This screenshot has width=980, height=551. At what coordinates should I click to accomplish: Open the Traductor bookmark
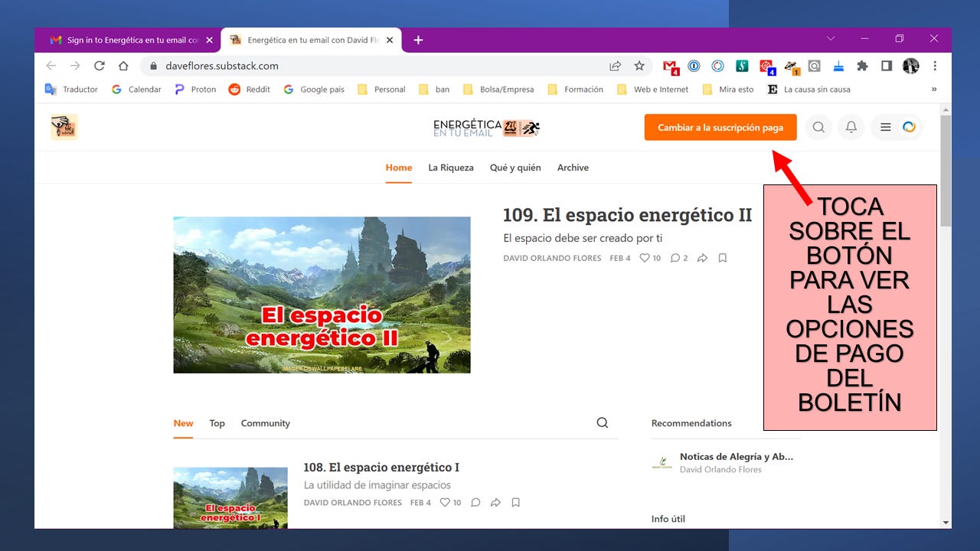[71, 90]
